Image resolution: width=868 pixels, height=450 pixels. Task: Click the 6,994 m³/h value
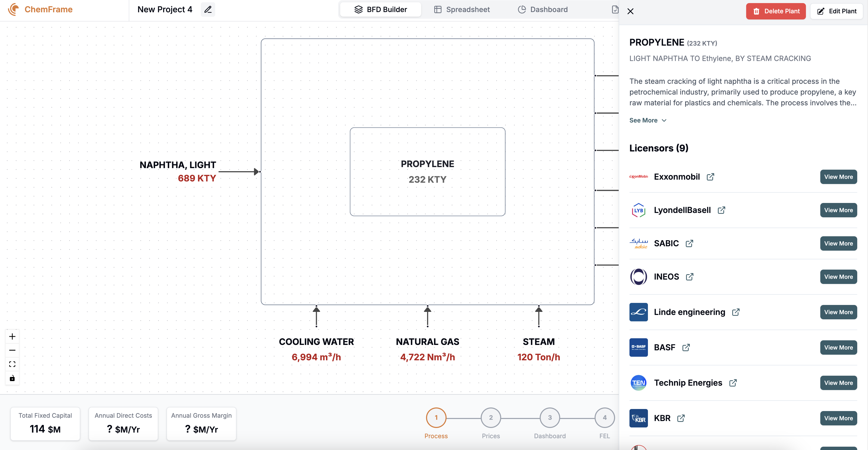click(x=316, y=357)
